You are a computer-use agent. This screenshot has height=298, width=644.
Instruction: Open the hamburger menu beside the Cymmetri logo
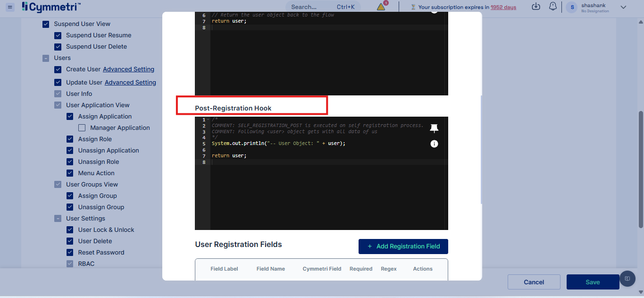pos(10,7)
